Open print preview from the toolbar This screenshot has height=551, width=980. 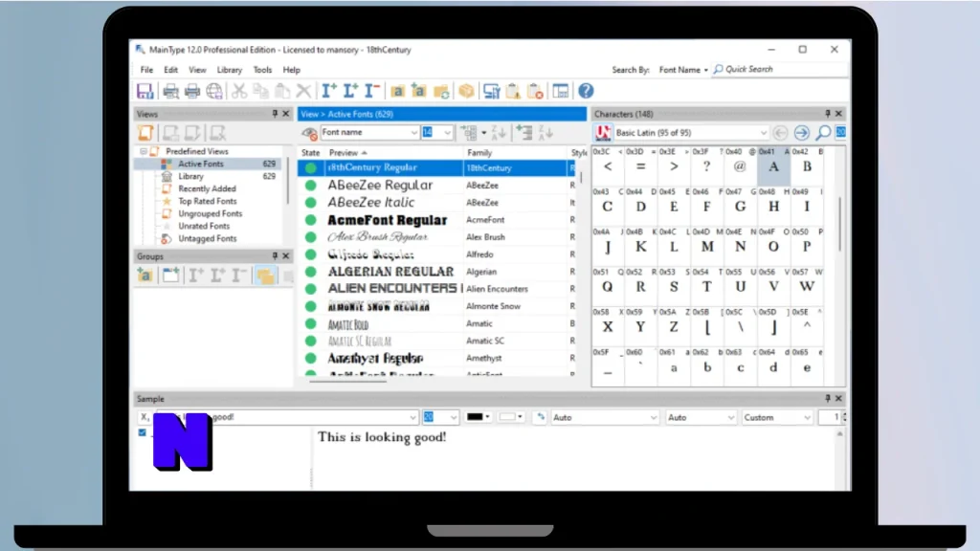click(x=170, y=91)
